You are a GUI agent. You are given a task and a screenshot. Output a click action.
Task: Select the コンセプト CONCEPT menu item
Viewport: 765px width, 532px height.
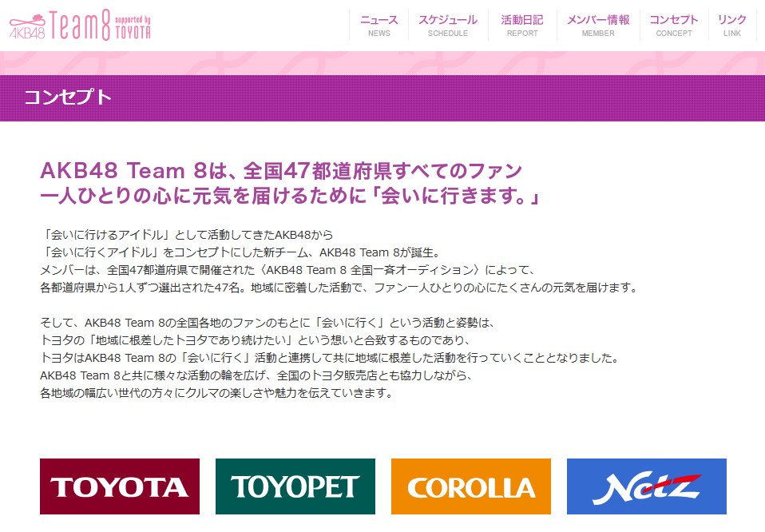pyautogui.click(x=674, y=26)
